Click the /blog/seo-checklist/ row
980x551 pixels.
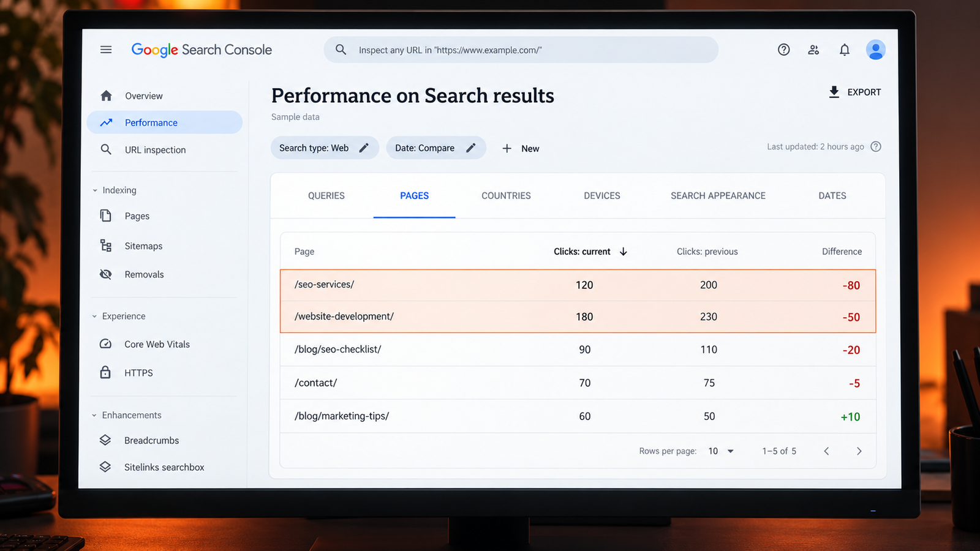(x=578, y=350)
